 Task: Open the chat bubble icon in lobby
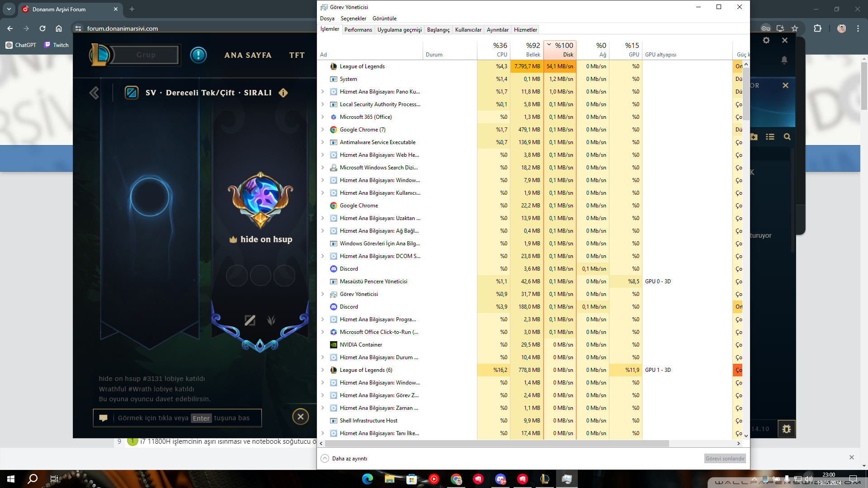tap(104, 418)
